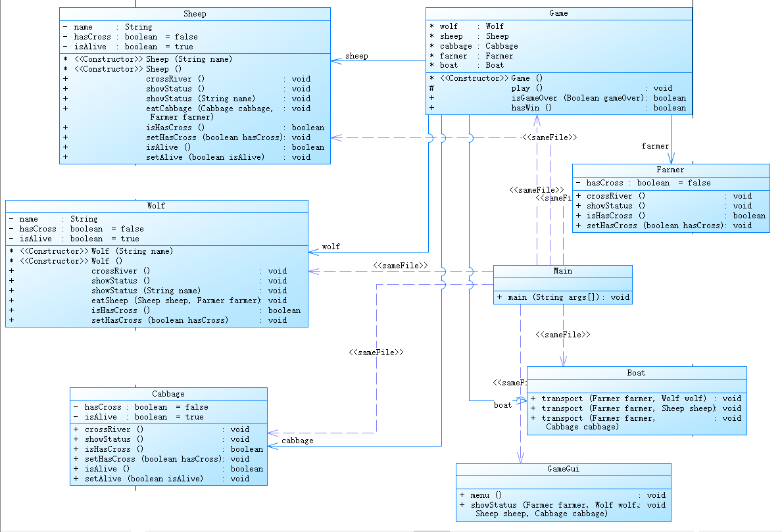Click the 'farmer' association label

coord(655,146)
